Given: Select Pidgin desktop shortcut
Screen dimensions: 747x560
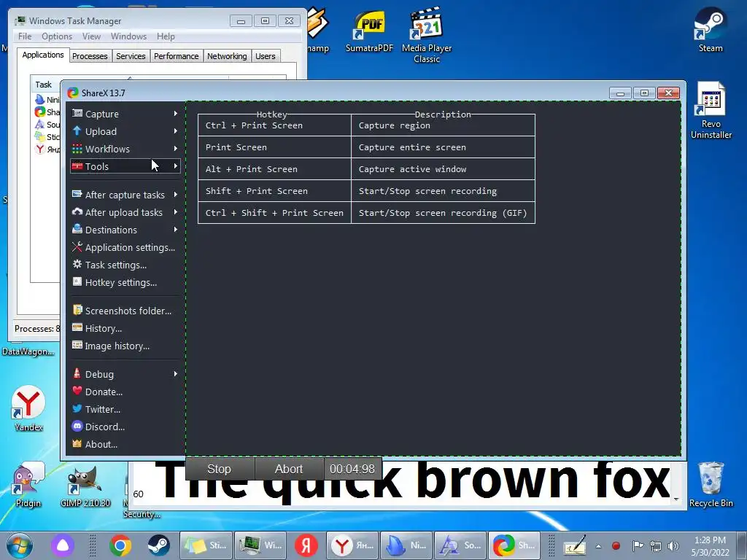Looking at the screenshot, I should (x=28, y=484).
